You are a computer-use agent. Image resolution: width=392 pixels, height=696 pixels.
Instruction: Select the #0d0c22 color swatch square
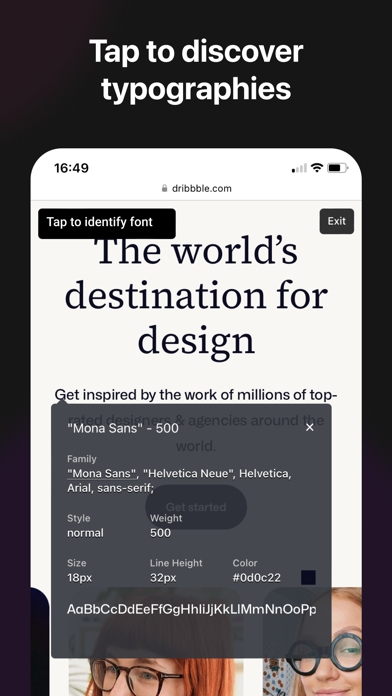point(309,577)
